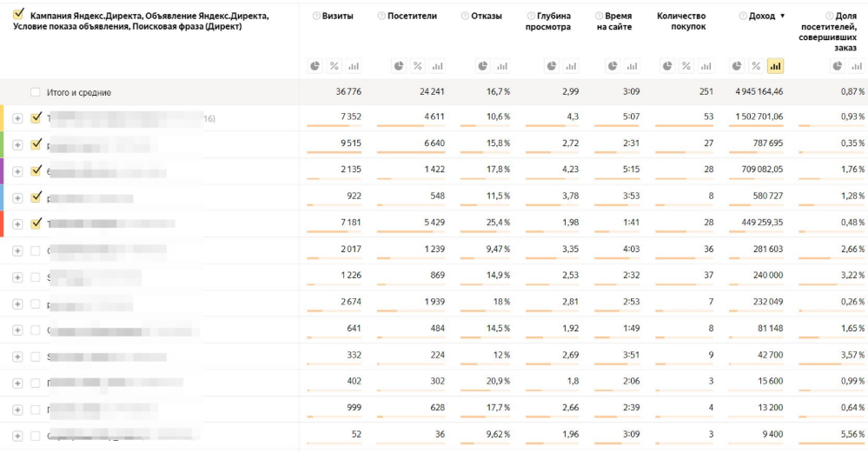Show bar chart for Глубина просмотра column
The image size is (868, 460).
(571, 66)
